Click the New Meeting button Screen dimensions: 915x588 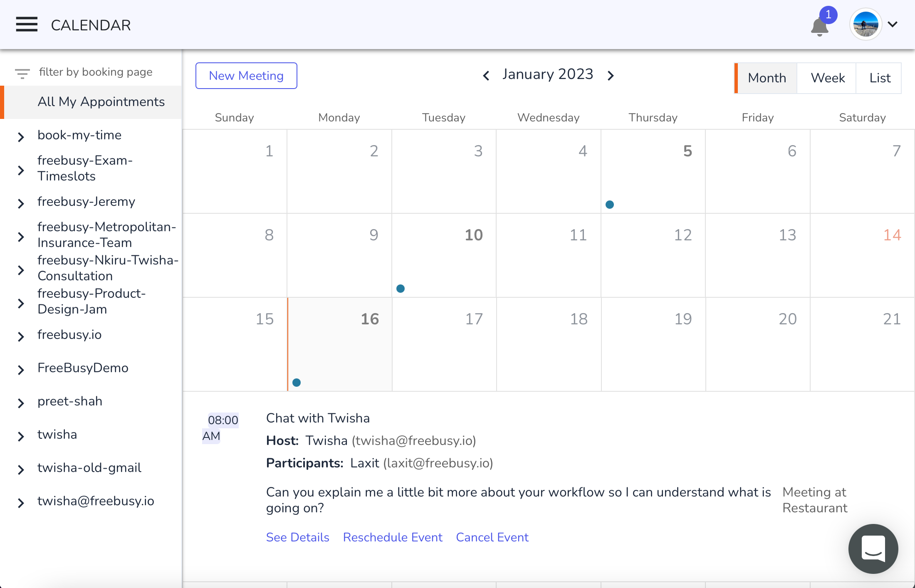point(246,76)
